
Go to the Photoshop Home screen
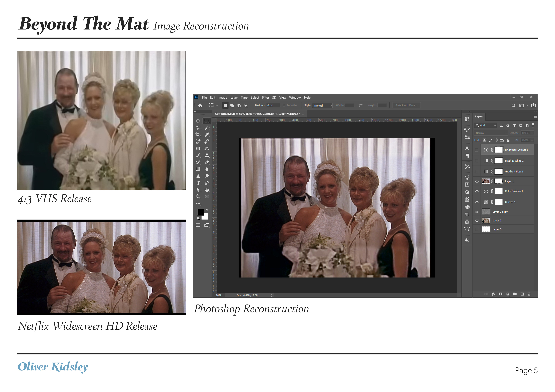click(200, 106)
